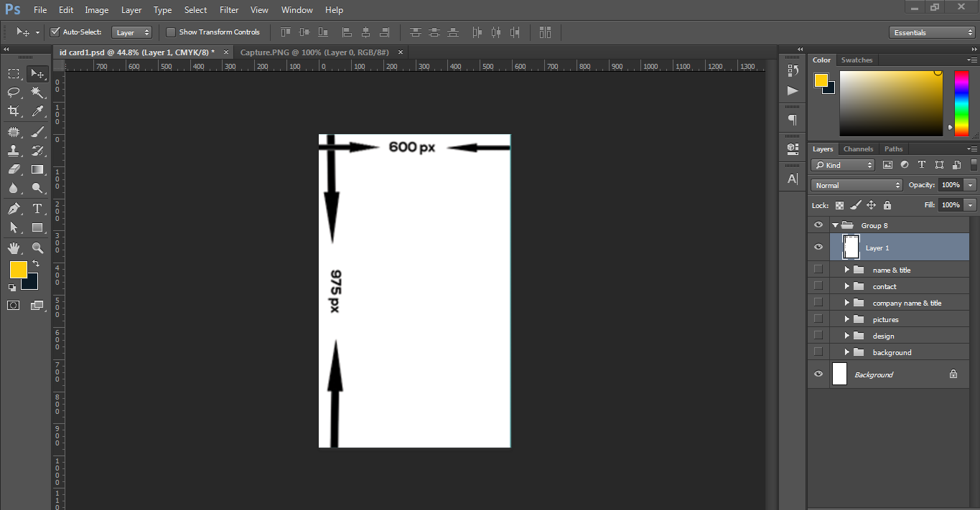The height and width of the screenshot is (510, 980).
Task: Open the Filter menu
Action: pos(229,10)
